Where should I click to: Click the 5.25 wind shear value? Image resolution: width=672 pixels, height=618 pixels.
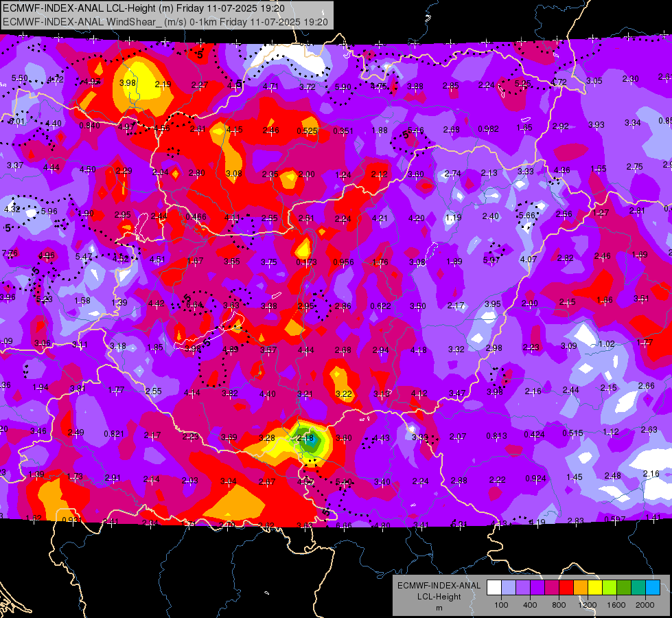[x=523, y=84]
